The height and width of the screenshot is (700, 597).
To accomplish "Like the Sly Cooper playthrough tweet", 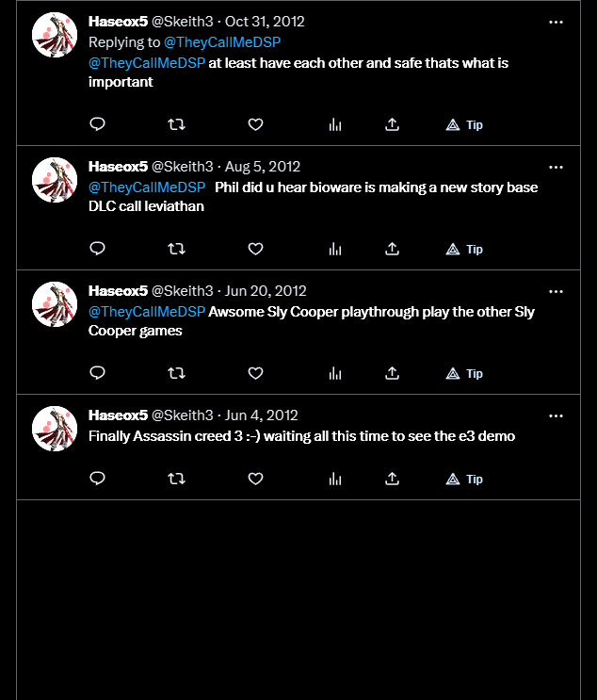I will pyautogui.click(x=255, y=373).
